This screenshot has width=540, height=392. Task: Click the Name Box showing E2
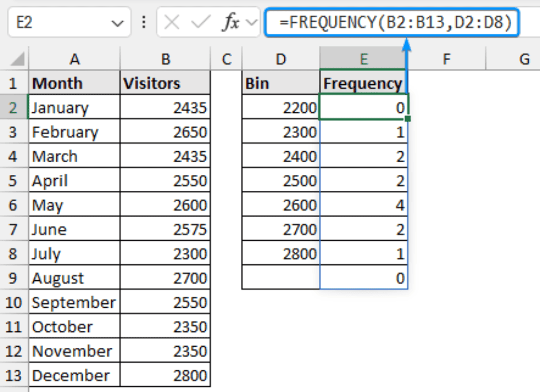click(58, 23)
